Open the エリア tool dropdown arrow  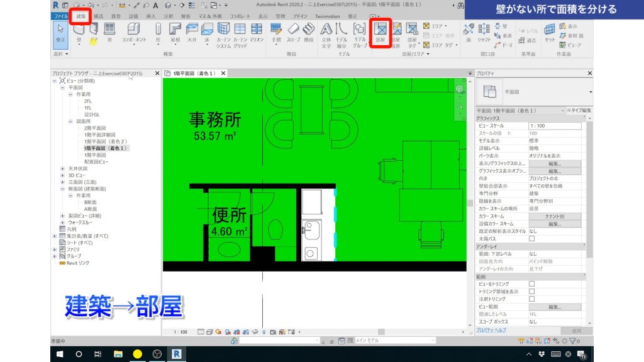446,26
